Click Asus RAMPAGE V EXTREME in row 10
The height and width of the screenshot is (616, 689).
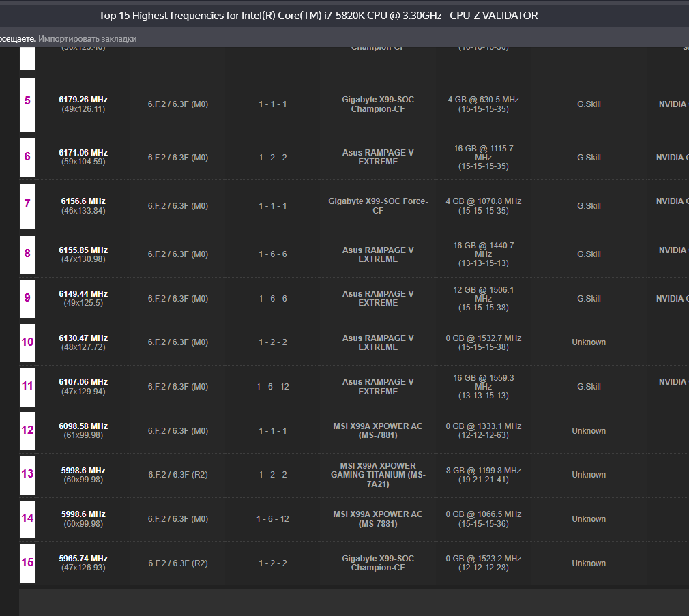tap(378, 342)
